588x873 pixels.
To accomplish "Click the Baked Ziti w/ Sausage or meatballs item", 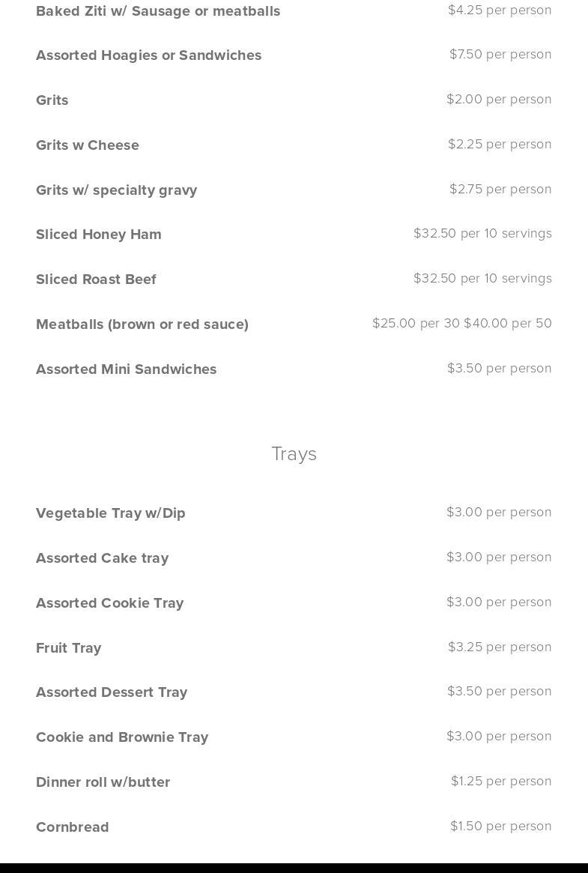I will 158,11.
